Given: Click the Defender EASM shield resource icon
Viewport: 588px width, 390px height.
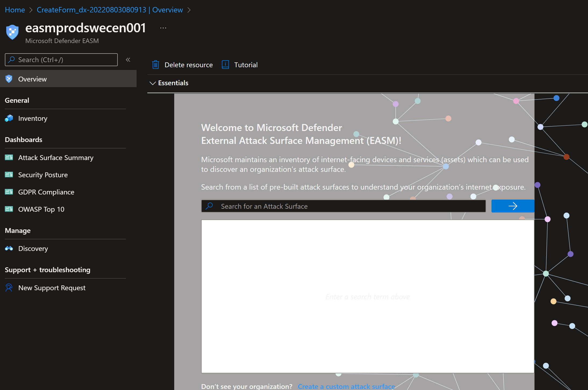Looking at the screenshot, I should click(x=12, y=32).
